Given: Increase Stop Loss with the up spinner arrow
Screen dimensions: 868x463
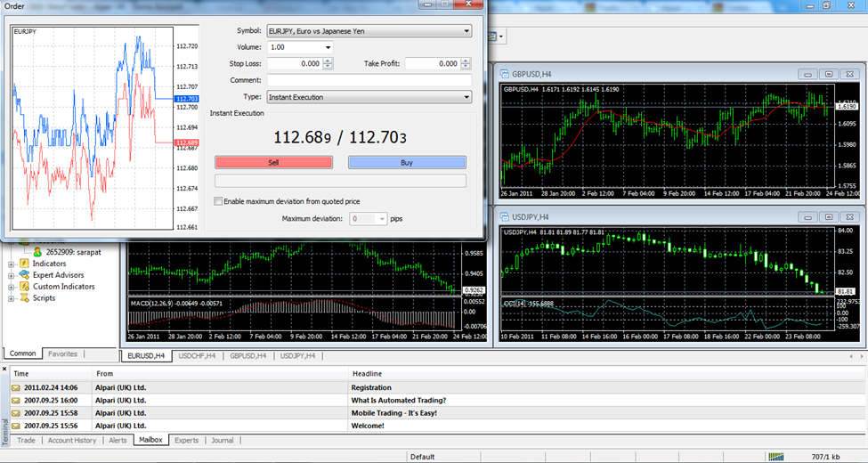Looking at the screenshot, I should [x=328, y=61].
